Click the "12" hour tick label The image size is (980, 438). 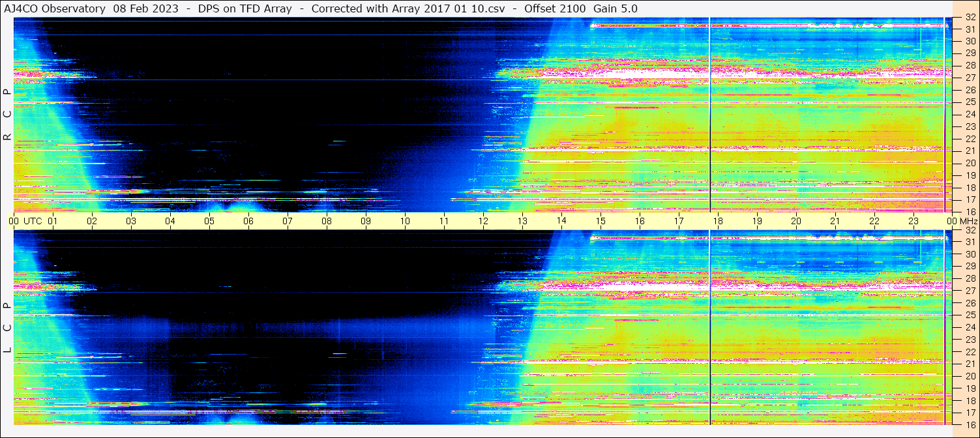tap(483, 221)
